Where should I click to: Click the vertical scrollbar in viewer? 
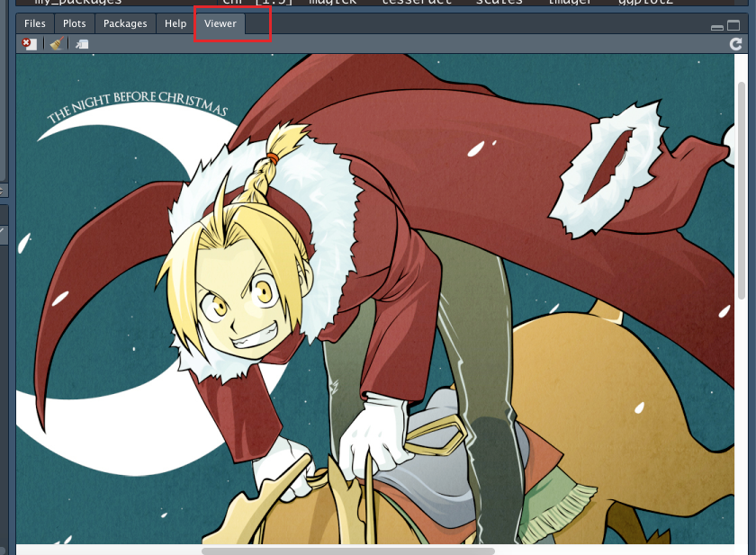pos(742,191)
